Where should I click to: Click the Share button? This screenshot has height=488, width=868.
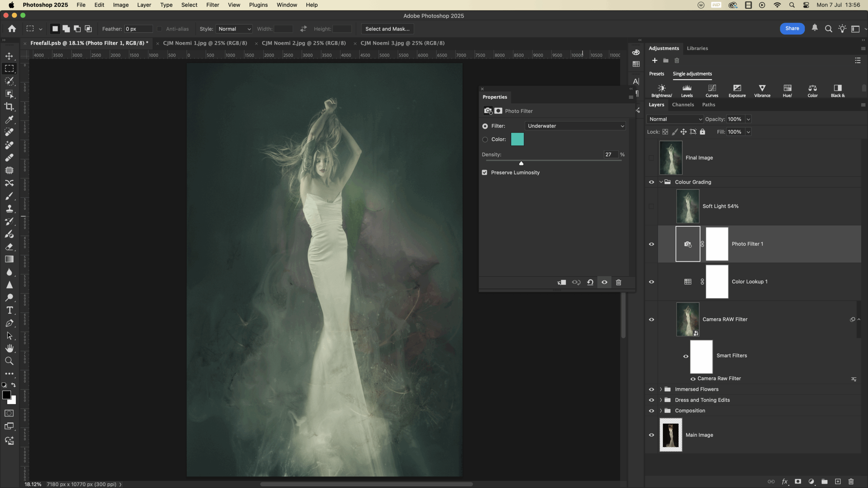click(x=792, y=28)
